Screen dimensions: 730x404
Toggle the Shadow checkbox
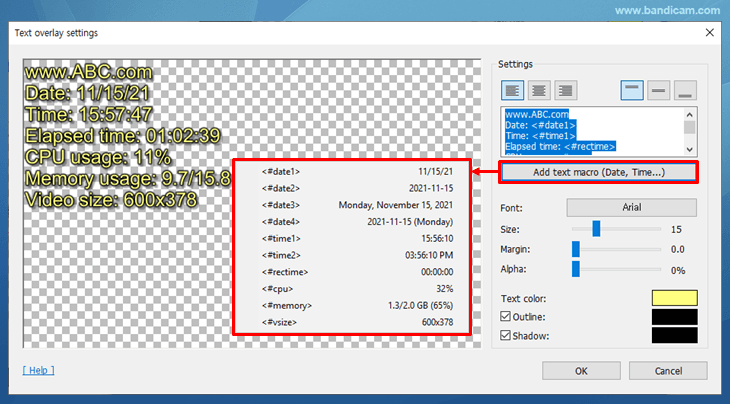tap(505, 335)
